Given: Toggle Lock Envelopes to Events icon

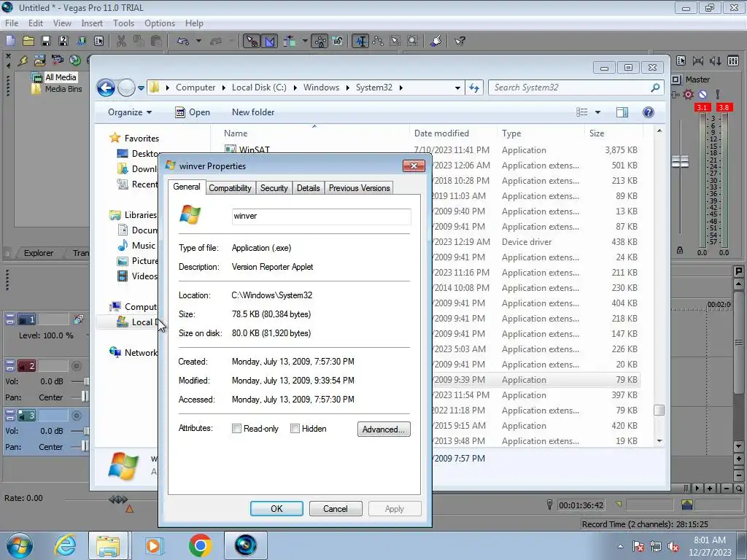Looking at the screenshot, I should (320, 41).
